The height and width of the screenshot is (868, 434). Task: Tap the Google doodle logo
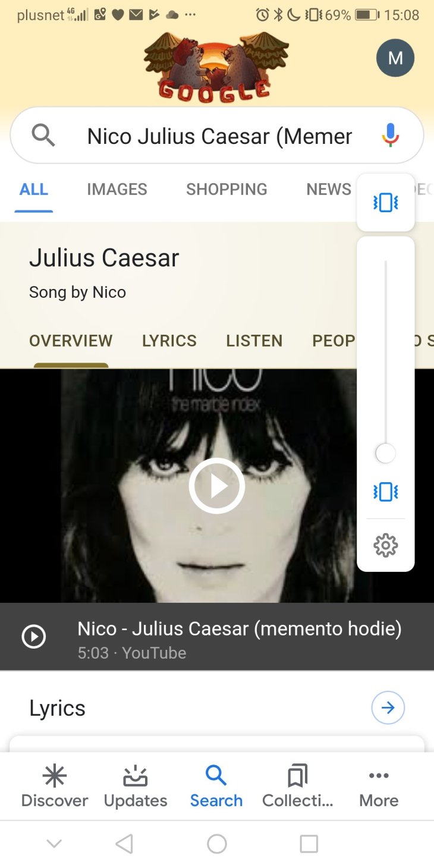click(x=216, y=67)
